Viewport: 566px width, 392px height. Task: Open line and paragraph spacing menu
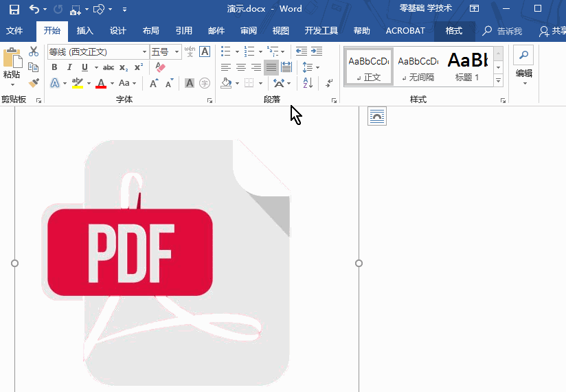click(310, 67)
